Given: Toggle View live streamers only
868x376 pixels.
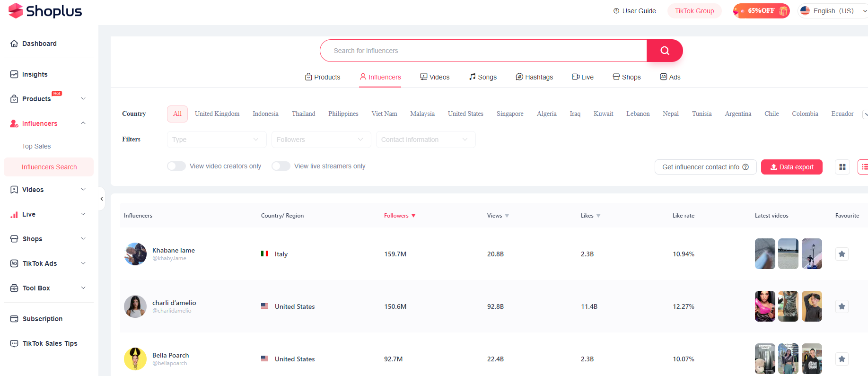Looking at the screenshot, I should click(281, 166).
